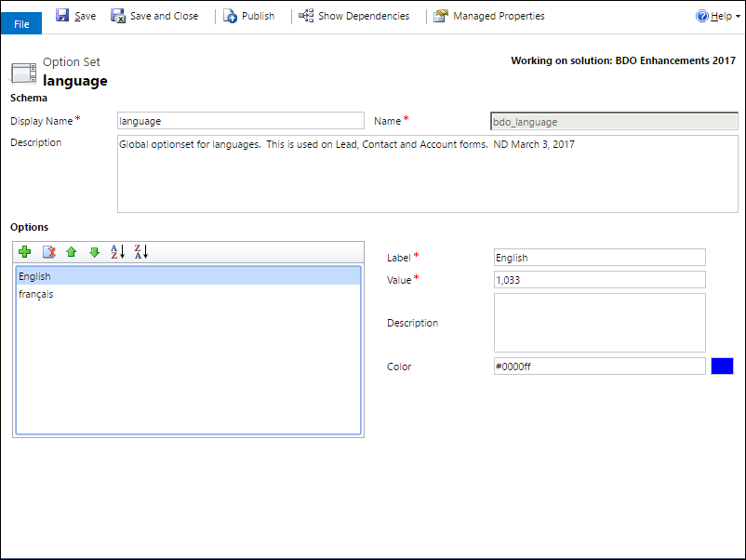Move selected option down with green arrow

click(93, 251)
